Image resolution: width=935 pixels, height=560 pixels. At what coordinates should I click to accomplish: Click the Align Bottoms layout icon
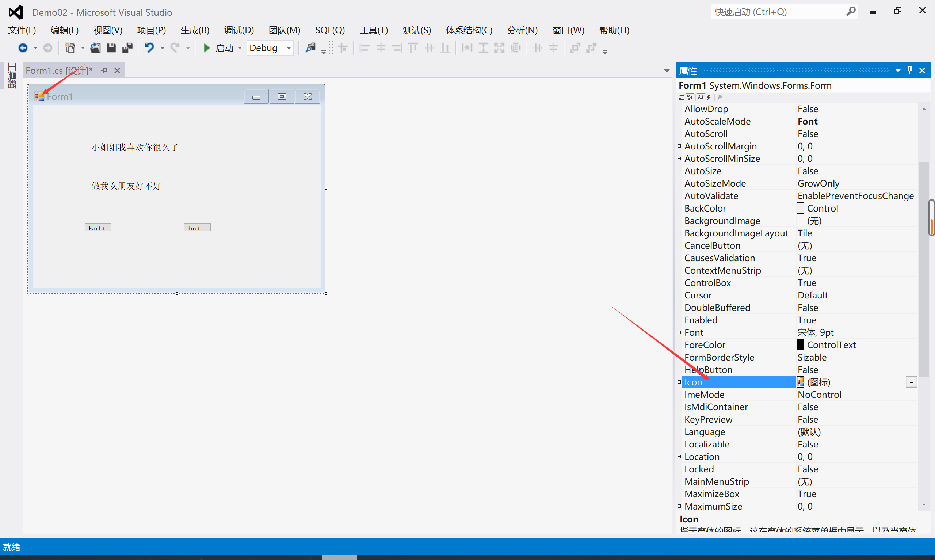pyautogui.click(x=446, y=48)
